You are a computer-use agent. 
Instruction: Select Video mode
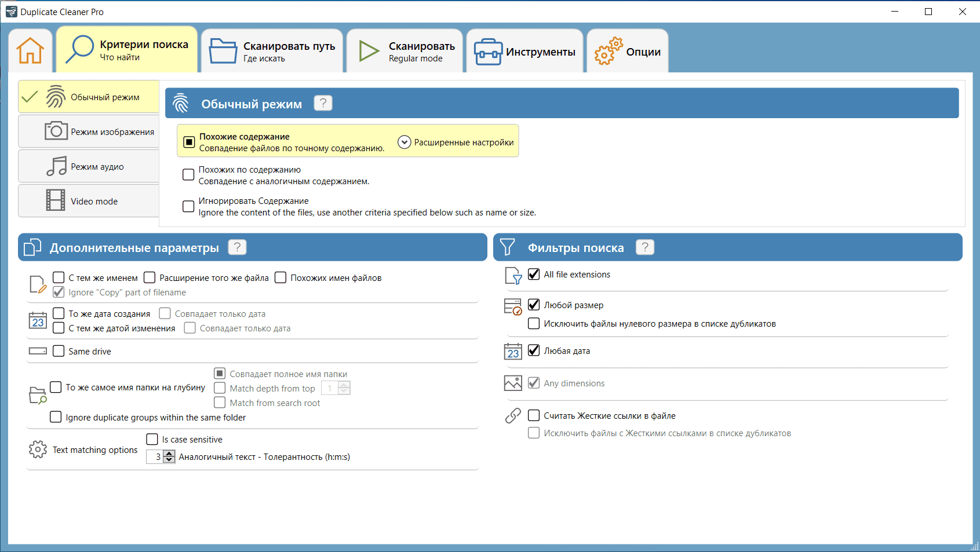pyautogui.click(x=89, y=201)
